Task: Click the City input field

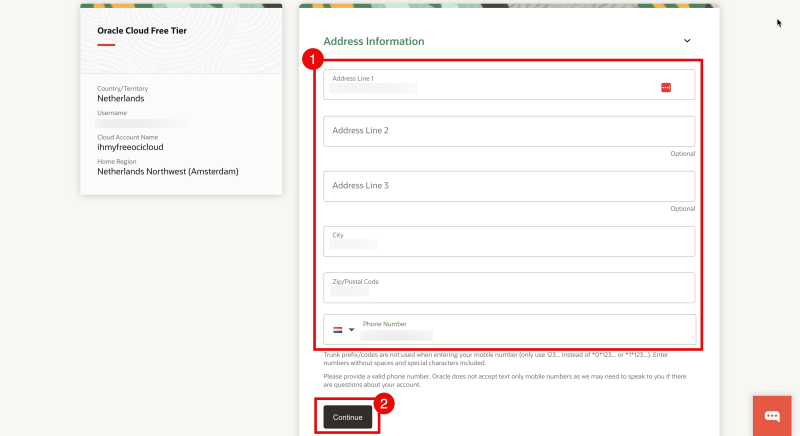Action: 508,241
